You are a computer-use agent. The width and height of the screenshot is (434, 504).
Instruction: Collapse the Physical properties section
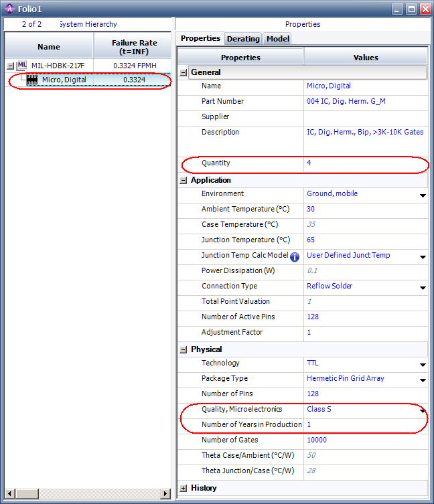click(x=184, y=349)
